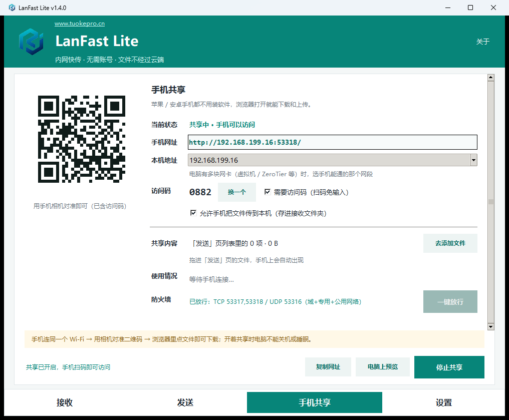Click the scrollbar up arrow

tap(491, 78)
